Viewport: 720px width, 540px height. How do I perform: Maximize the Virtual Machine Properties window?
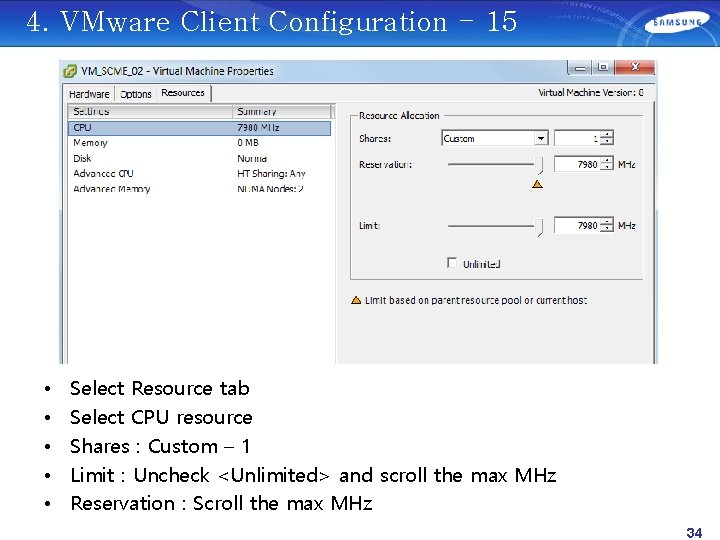(603, 68)
